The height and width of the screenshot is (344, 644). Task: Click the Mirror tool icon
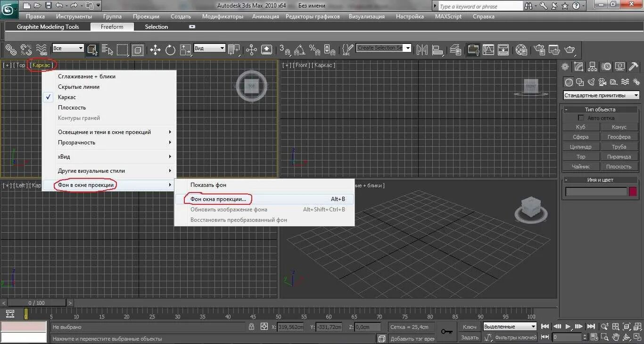pyautogui.click(x=422, y=49)
